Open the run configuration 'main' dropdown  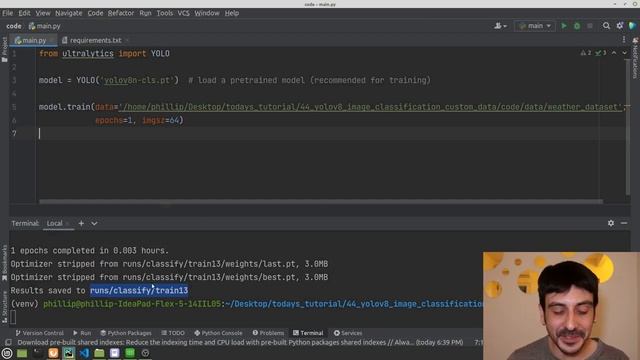535,26
